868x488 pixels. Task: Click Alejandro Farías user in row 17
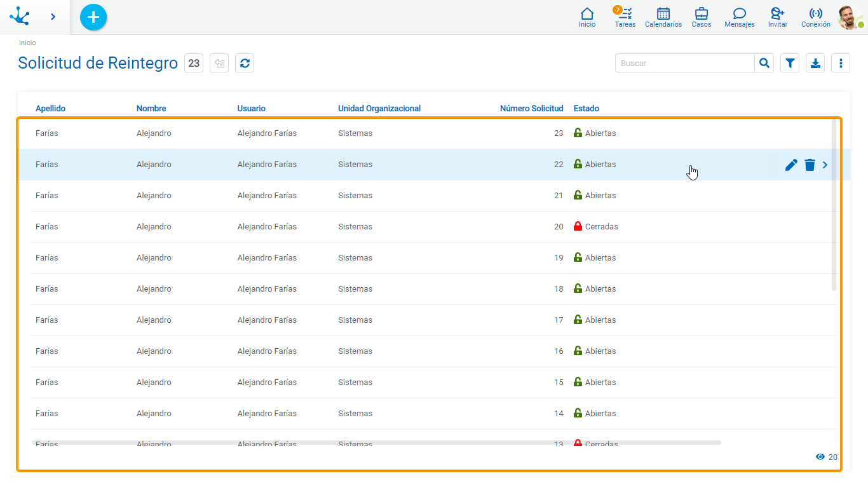click(267, 320)
